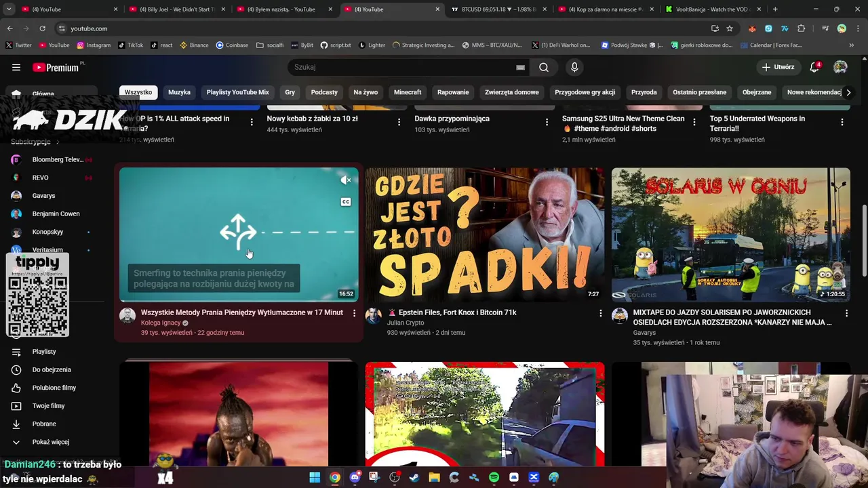
Task: Open the socialfi bookmark folder
Action: 270,45
